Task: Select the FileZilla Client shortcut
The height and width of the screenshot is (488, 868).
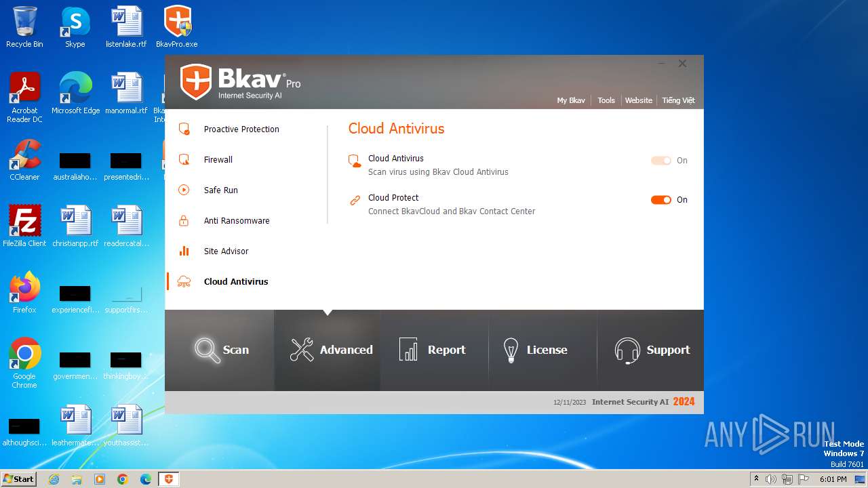Action: pyautogui.click(x=24, y=227)
